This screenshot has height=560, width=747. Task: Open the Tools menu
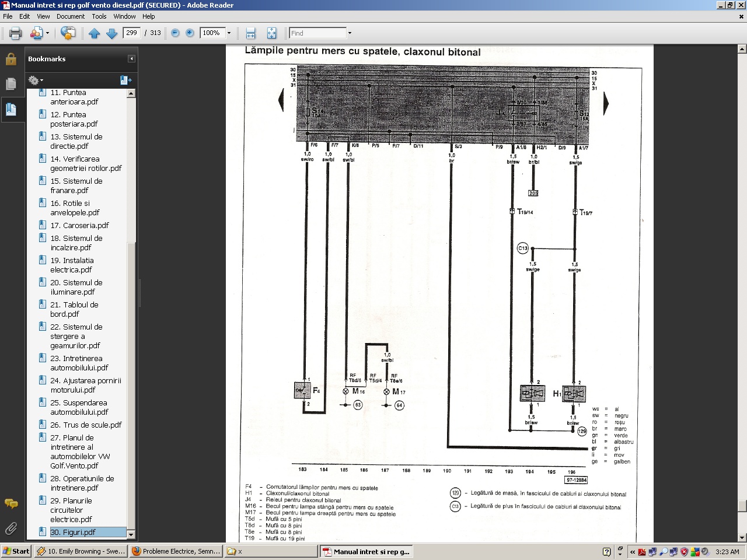click(99, 16)
